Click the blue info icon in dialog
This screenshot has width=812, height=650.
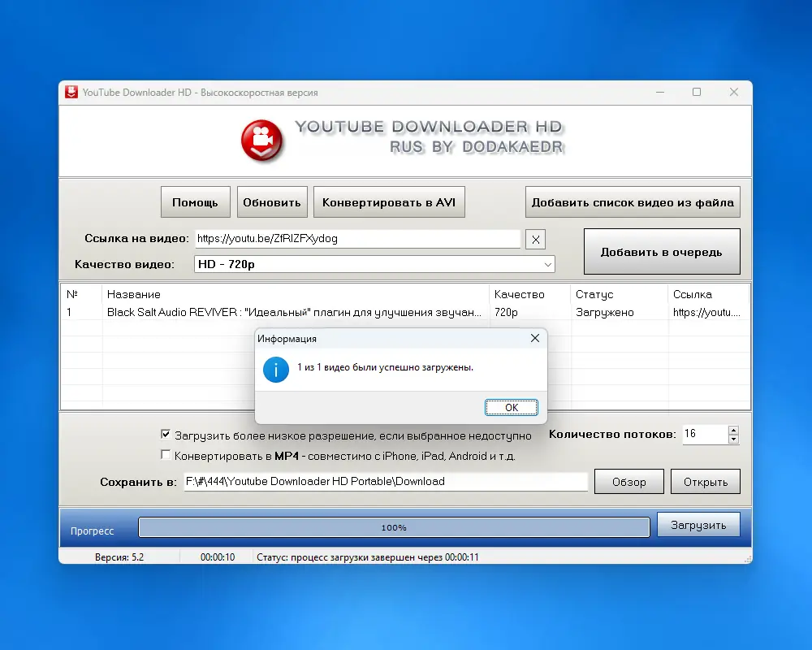275,370
